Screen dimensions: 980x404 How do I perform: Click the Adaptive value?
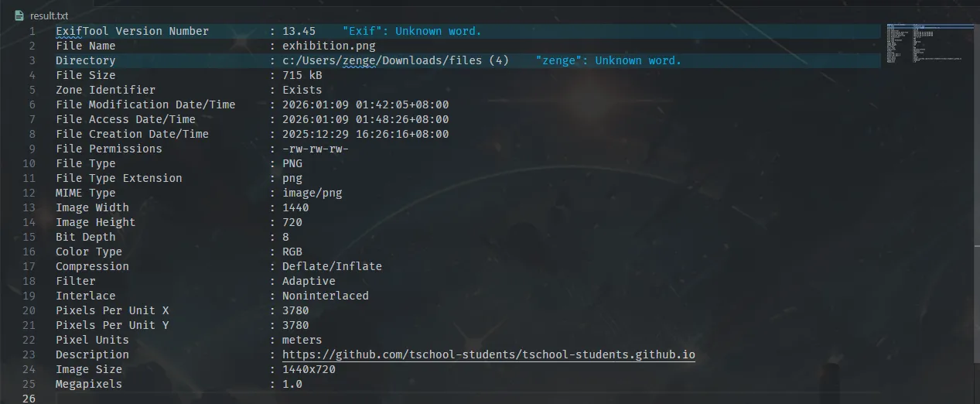point(309,281)
